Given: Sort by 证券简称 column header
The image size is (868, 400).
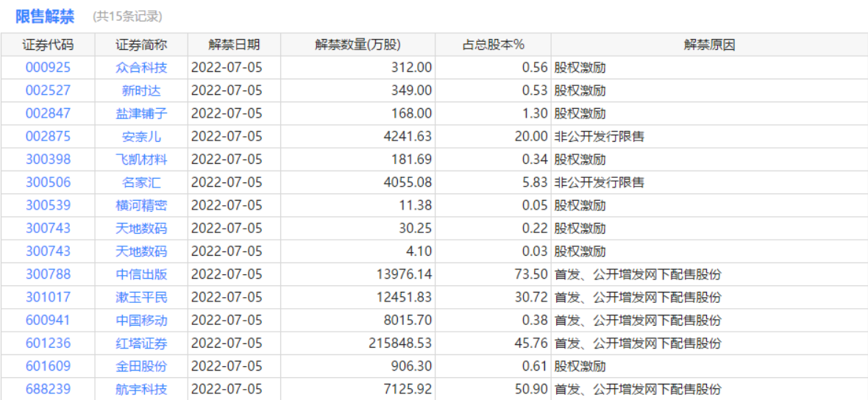Looking at the screenshot, I should pos(141,45).
